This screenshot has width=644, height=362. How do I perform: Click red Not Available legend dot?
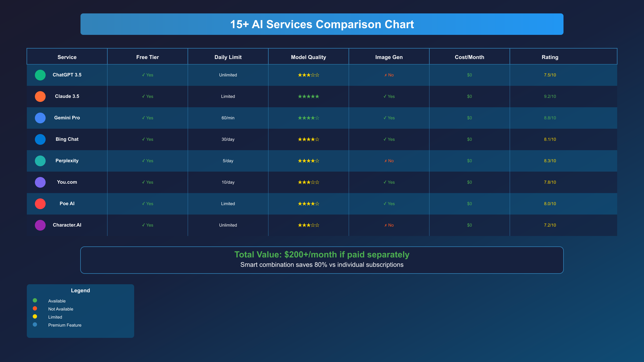(35, 308)
